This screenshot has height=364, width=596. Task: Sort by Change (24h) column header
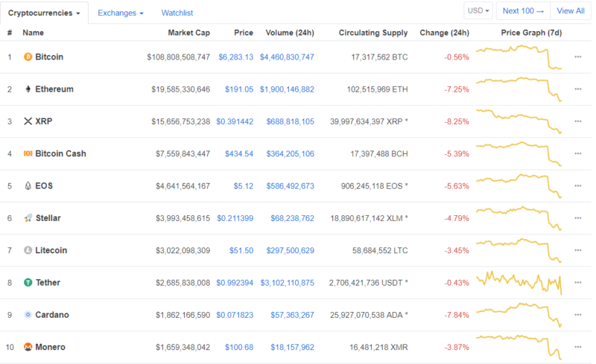click(444, 33)
